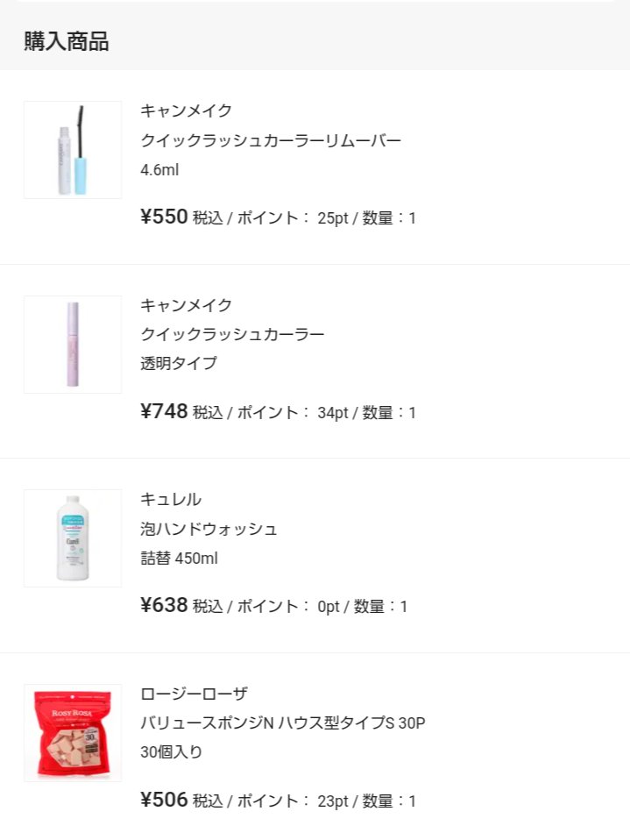Open the Curel hand wash bottle image
The image size is (630, 840).
click(73, 538)
